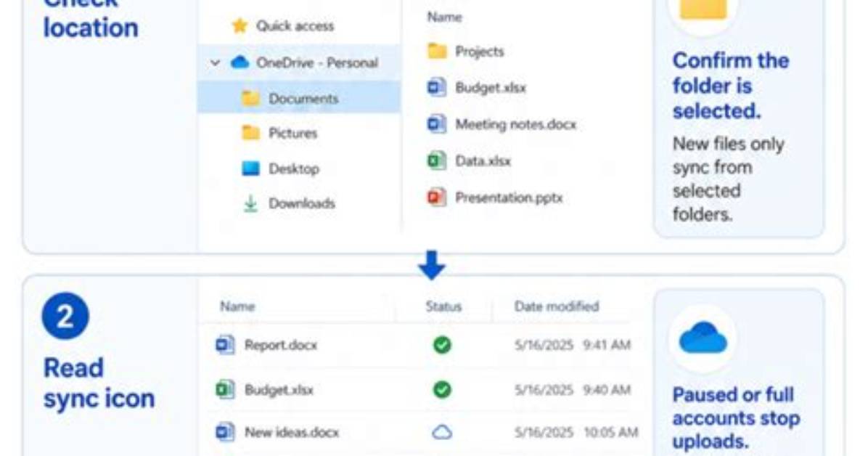Click the Name column header above Projects
This screenshot has height=456, width=868.
(444, 17)
